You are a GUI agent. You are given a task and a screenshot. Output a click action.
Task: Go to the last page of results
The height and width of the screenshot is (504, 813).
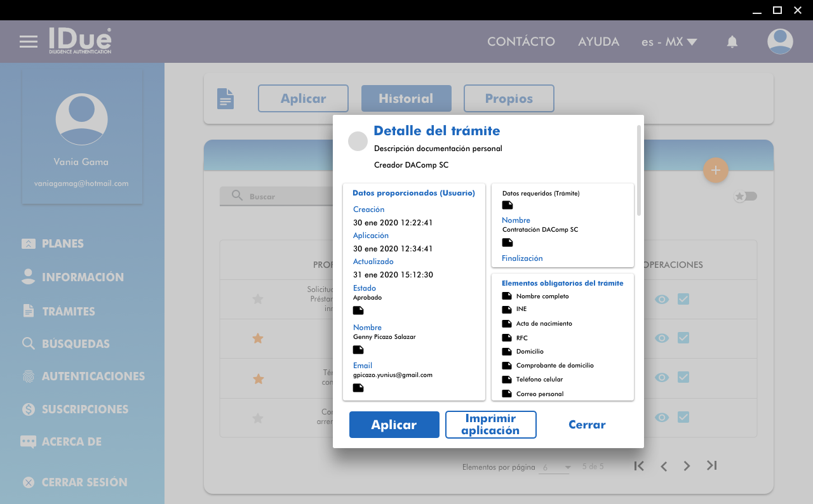point(711,466)
